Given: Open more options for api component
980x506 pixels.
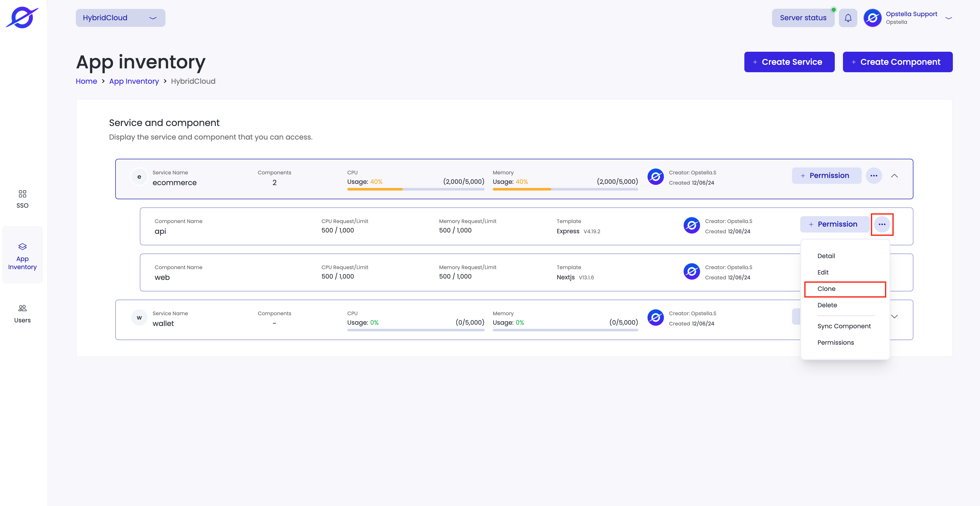Looking at the screenshot, I should tap(882, 225).
